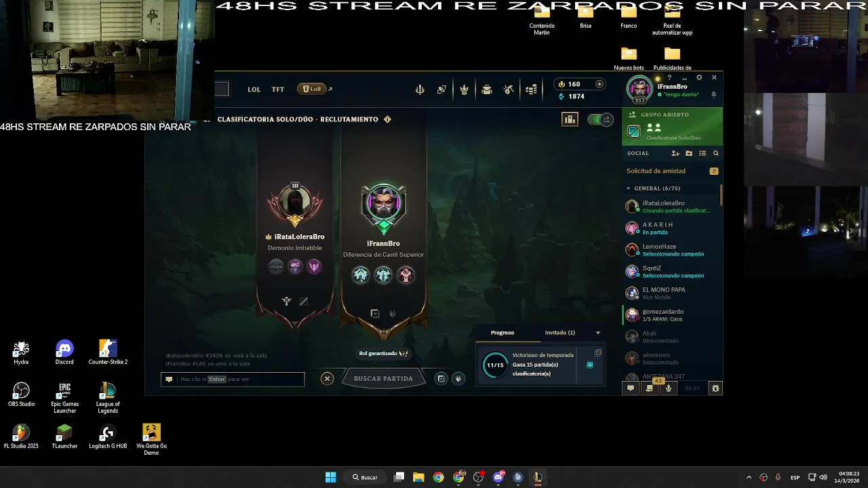Open iFrannBro profile avatar

pos(639,88)
